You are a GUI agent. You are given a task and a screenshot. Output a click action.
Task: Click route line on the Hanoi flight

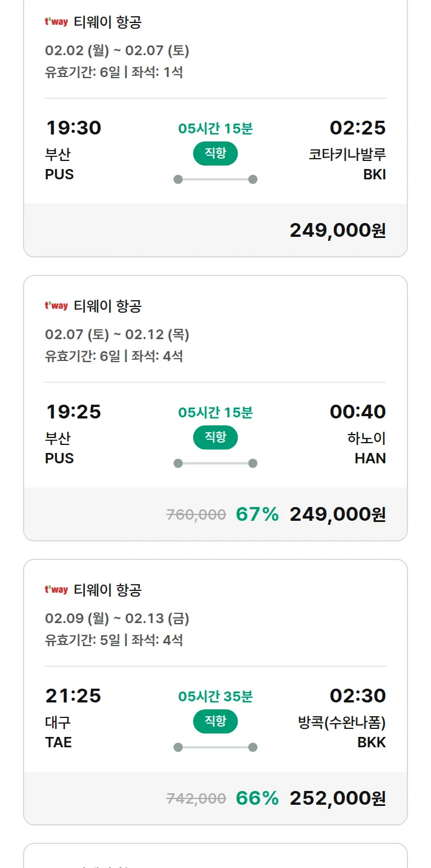(215, 463)
